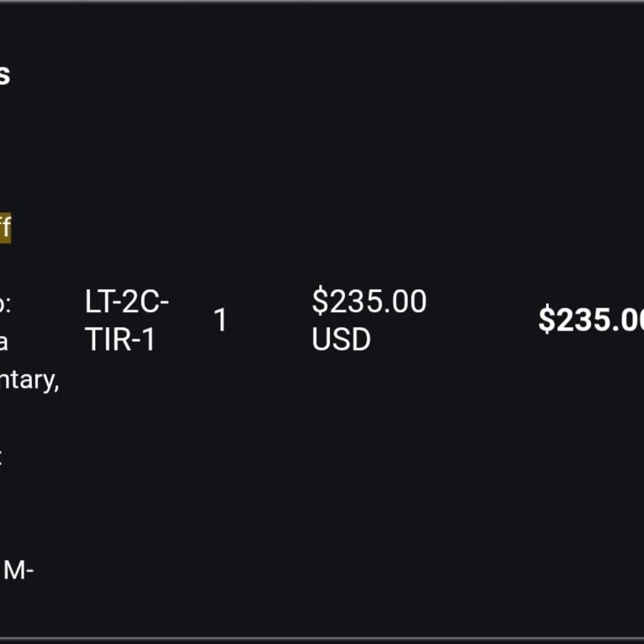The height and width of the screenshot is (644, 644).
Task: Click the unit price $235.00 USD
Action: (369, 320)
